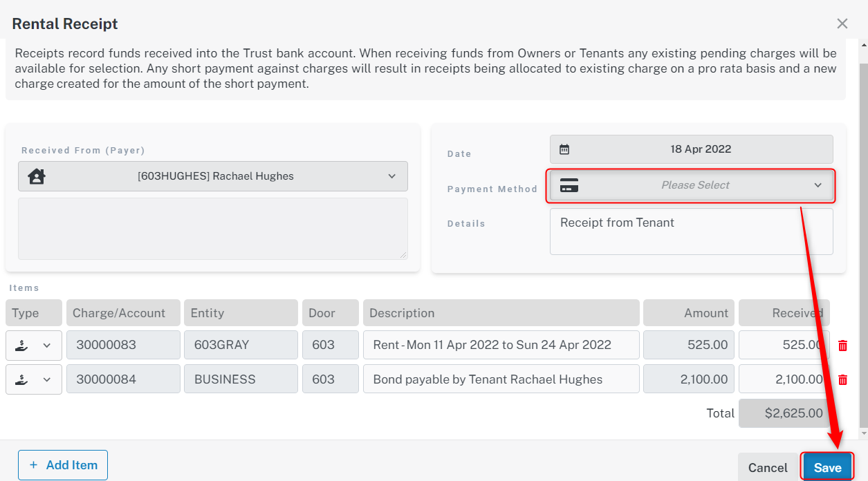Viewport: 868px width, 481px height.
Task: Click the entity 603GRAY cell
Action: [x=241, y=345]
